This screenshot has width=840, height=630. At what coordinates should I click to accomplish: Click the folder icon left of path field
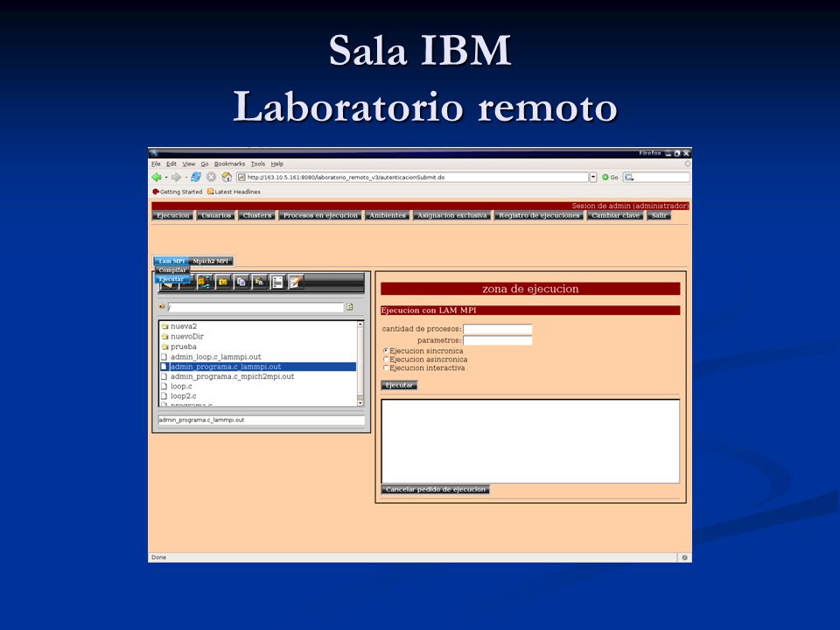(x=163, y=307)
